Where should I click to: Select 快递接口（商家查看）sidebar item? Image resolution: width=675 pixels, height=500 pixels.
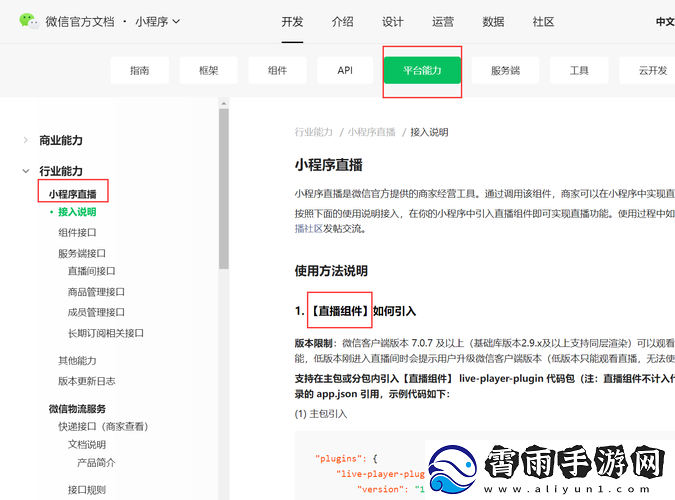103,426
